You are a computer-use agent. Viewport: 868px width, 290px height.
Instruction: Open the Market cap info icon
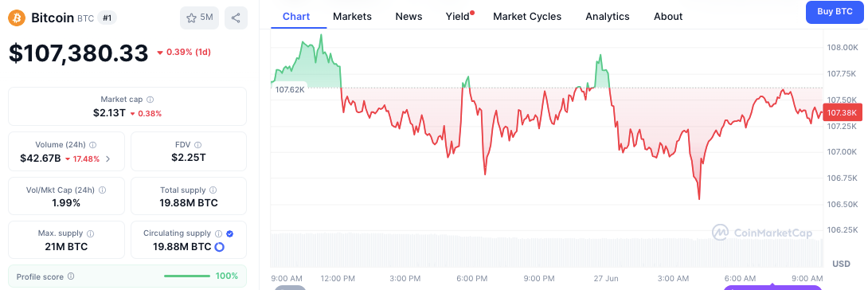coord(151,100)
